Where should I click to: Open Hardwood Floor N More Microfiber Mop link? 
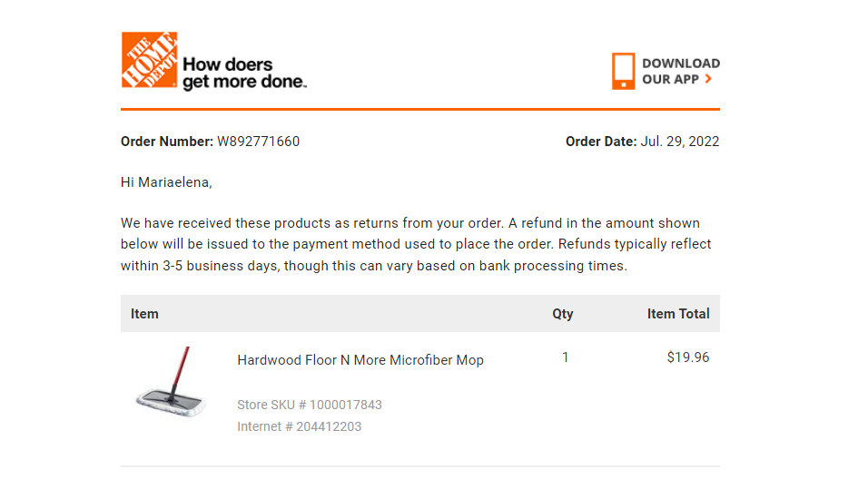360,360
